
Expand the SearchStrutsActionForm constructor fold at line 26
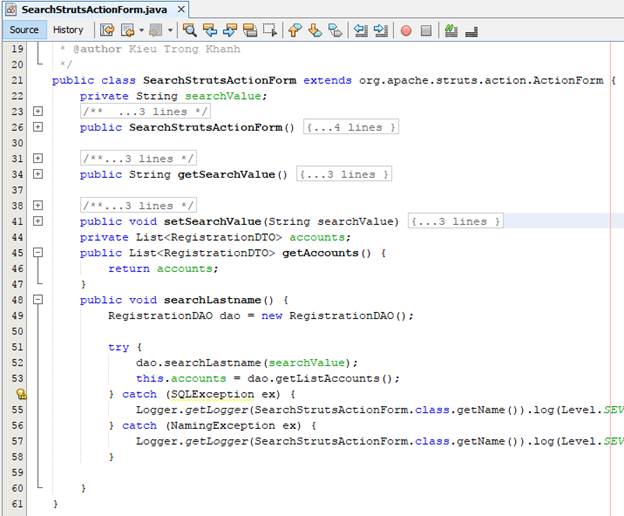(x=38, y=127)
